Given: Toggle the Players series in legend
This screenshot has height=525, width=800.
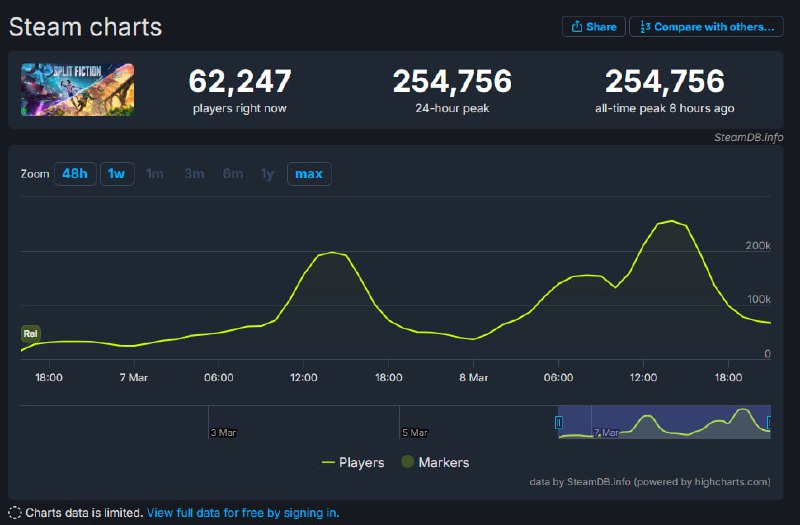Looking at the screenshot, I should click(x=353, y=462).
